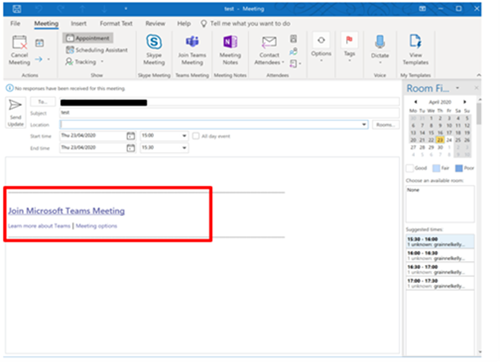
Task: Click the Contact Attendees envelope icon
Action: click(269, 42)
